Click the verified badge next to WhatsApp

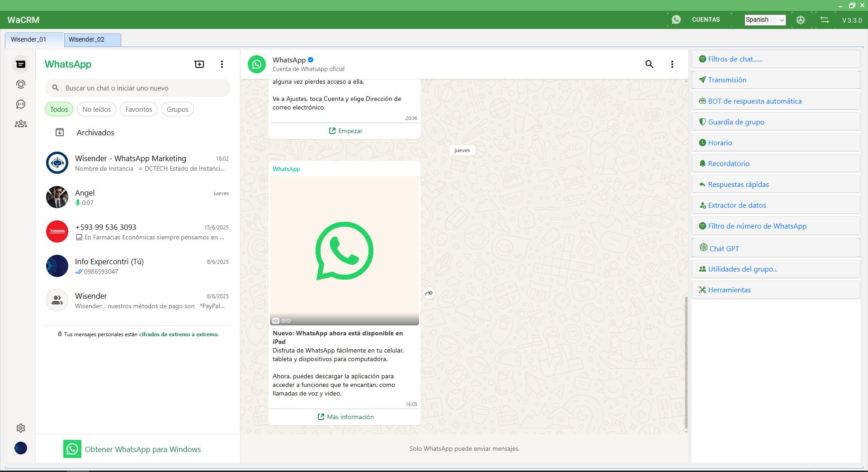(311, 60)
